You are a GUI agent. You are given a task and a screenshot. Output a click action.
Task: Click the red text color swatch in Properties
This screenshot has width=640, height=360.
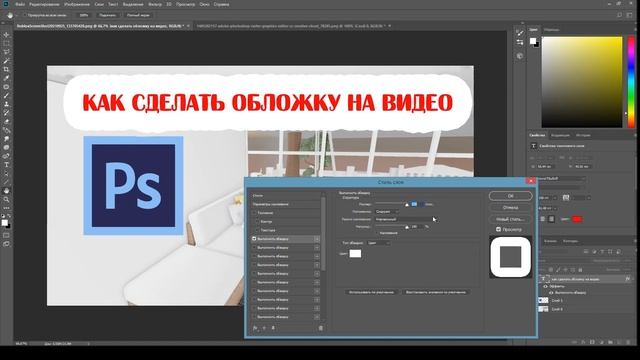click(577, 219)
